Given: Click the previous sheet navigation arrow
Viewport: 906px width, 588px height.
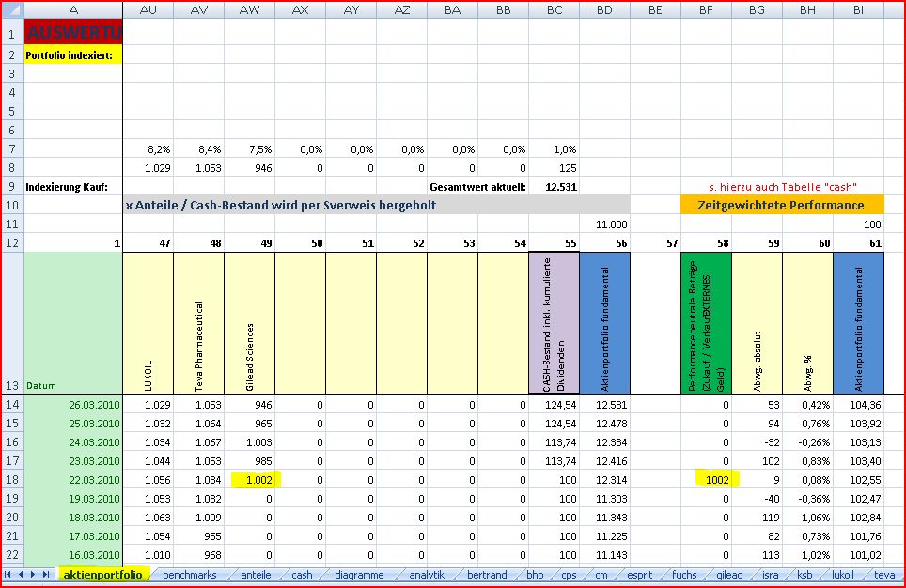Looking at the screenshot, I should click(x=22, y=574).
